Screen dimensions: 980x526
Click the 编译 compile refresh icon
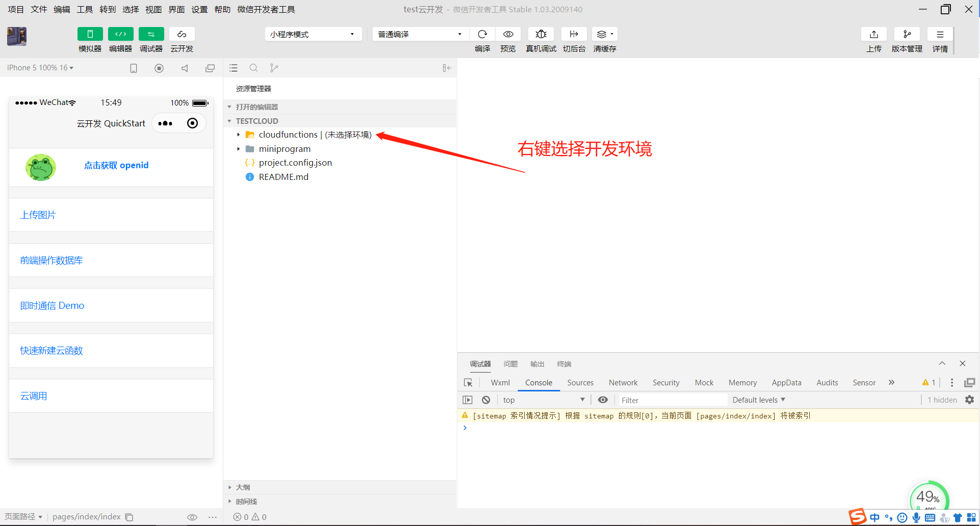tap(482, 34)
